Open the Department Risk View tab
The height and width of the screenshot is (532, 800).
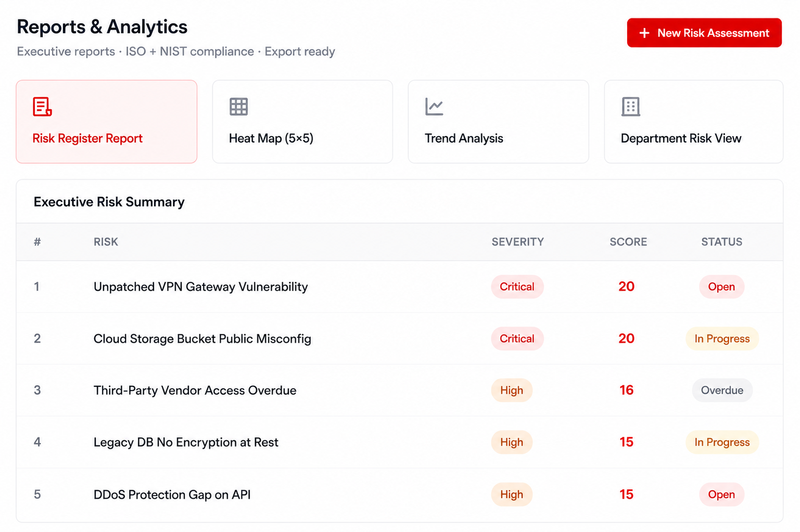pyautogui.click(x=694, y=122)
